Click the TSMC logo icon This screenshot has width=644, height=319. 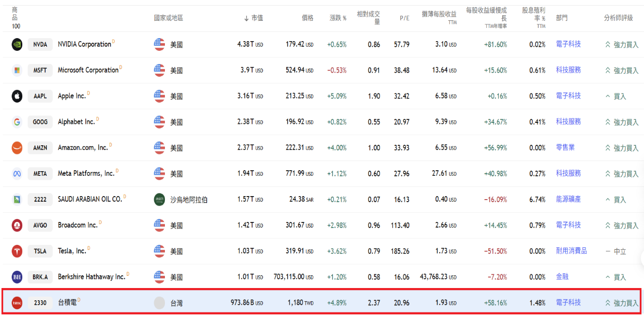17,303
